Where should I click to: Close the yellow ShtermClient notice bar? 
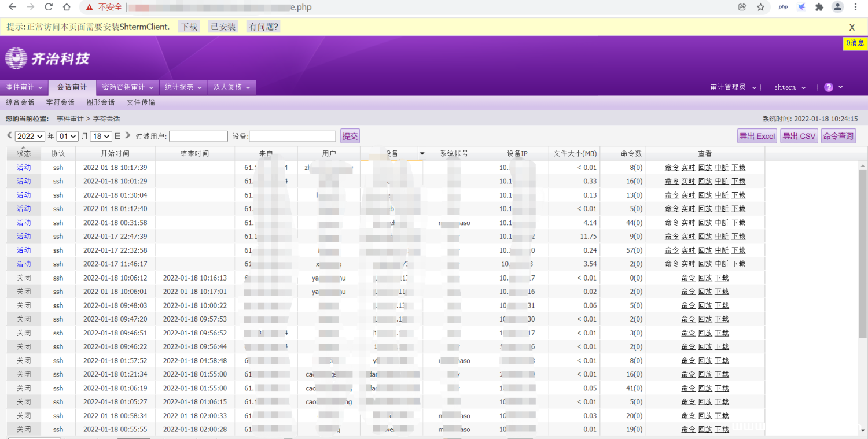(x=852, y=27)
